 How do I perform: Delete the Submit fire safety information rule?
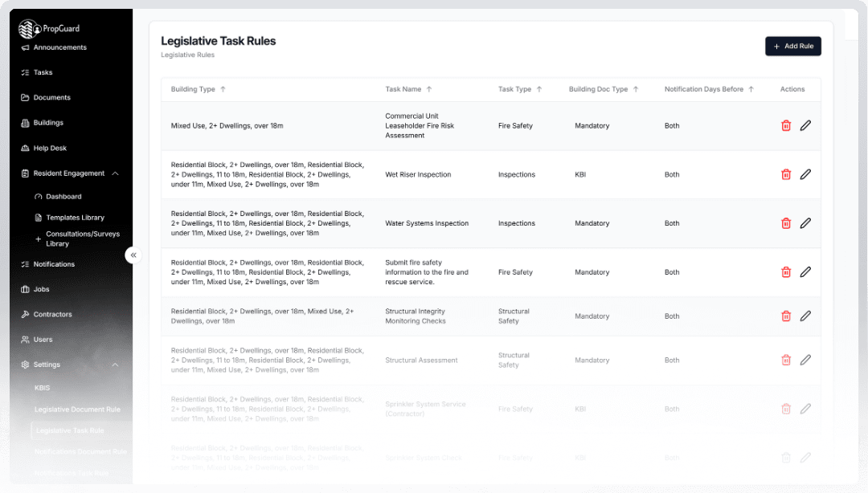[x=786, y=272]
